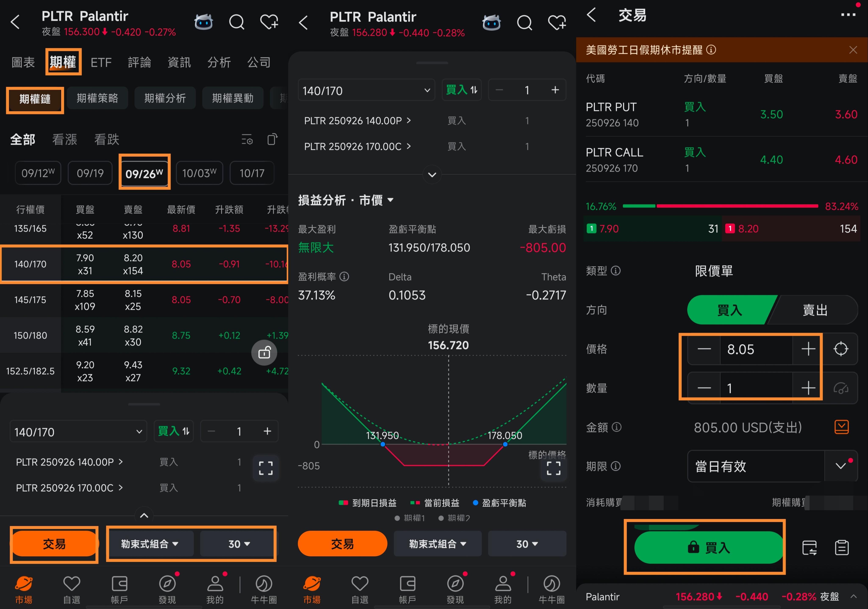This screenshot has height=609, width=868.
Task: Click the copy/rotate layout icon beside filter
Action: (272, 139)
